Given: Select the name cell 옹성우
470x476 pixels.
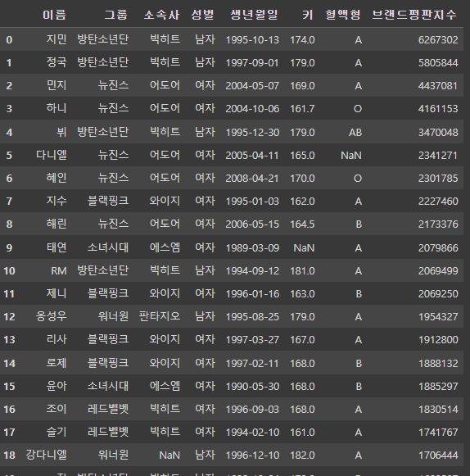Looking at the screenshot, I should (x=52, y=316).
